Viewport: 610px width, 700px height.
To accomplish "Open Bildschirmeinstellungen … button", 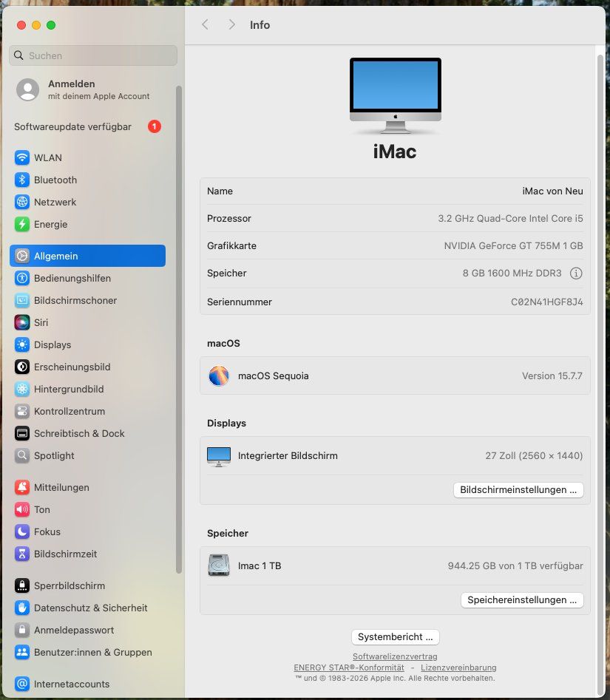I will click(x=518, y=490).
